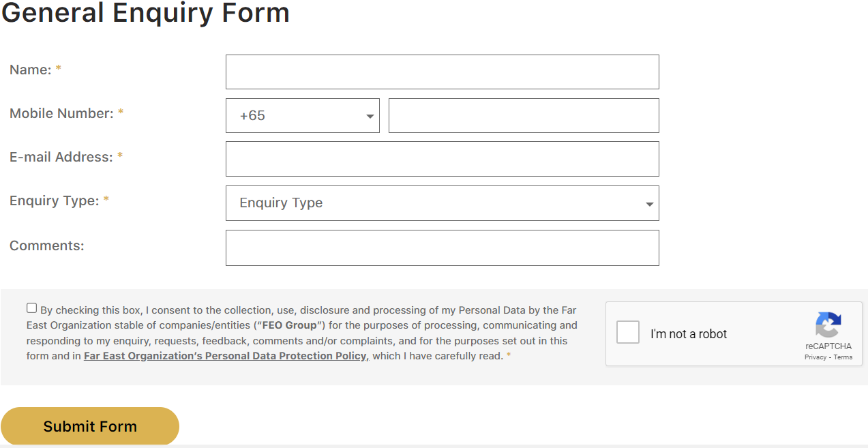Click the "E-mail Address:" label
The image size is (868, 448).
click(61, 157)
